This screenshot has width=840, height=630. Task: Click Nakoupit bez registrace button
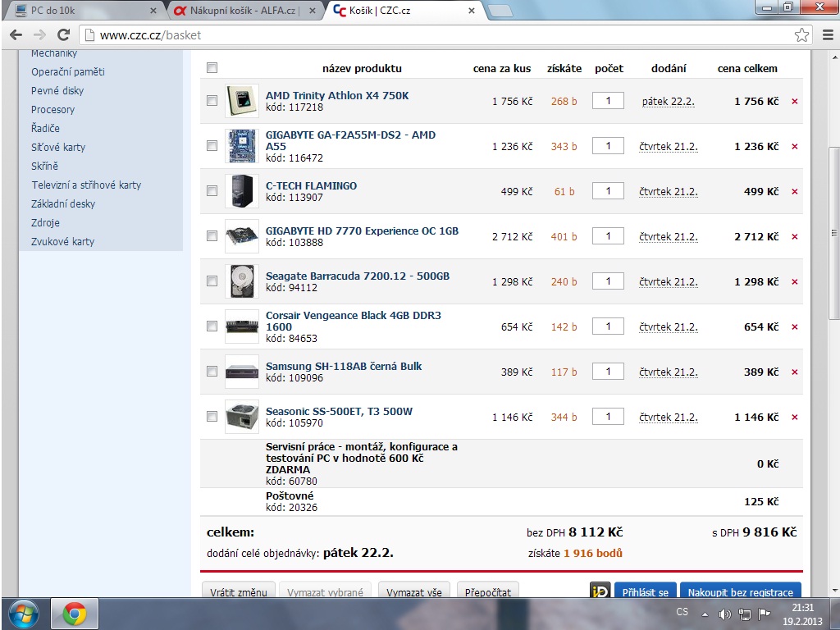(x=741, y=591)
